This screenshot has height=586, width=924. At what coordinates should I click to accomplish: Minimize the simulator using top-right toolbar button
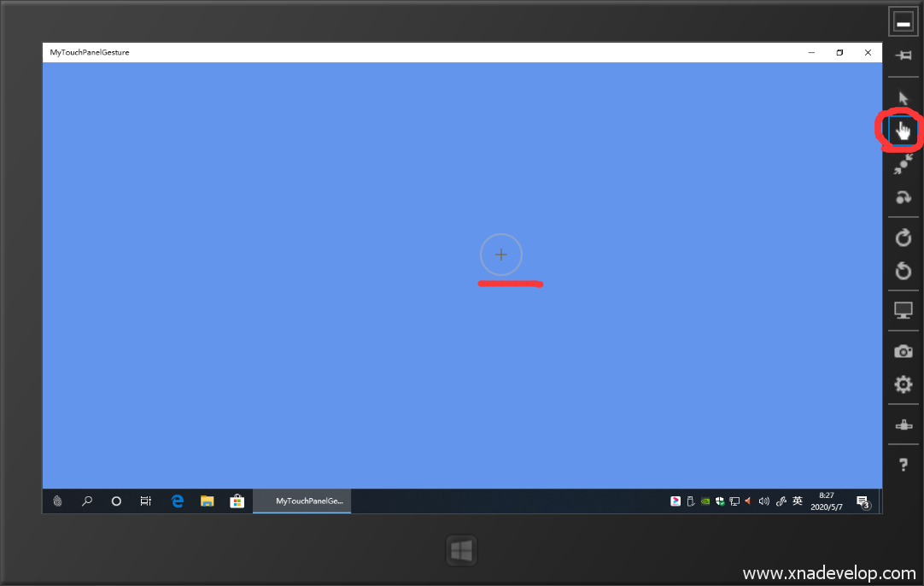click(x=904, y=23)
